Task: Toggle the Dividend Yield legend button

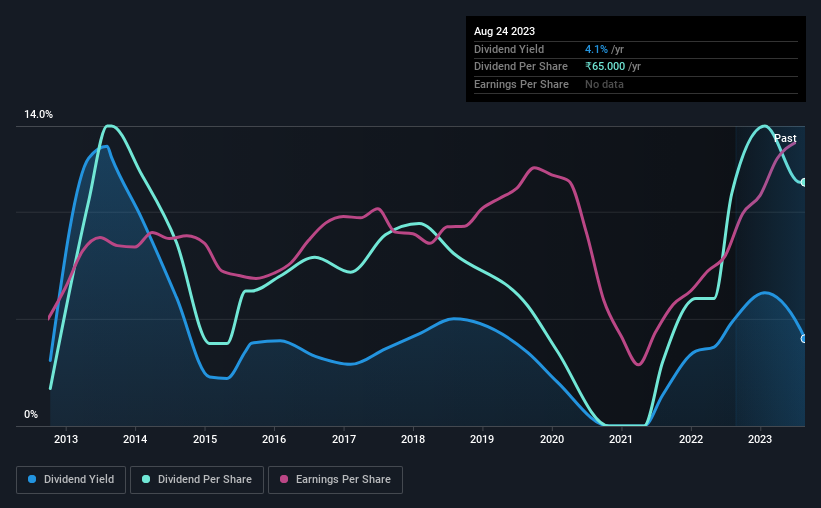Action: [71, 480]
